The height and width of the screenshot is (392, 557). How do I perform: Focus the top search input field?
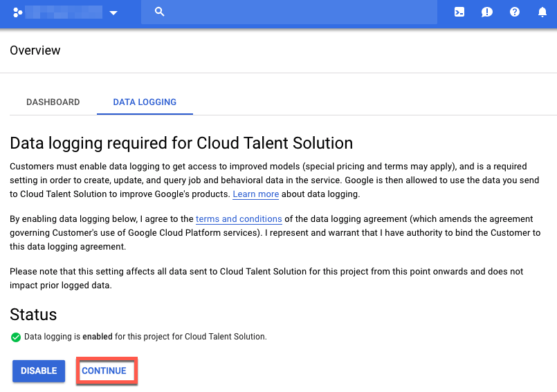point(298,12)
